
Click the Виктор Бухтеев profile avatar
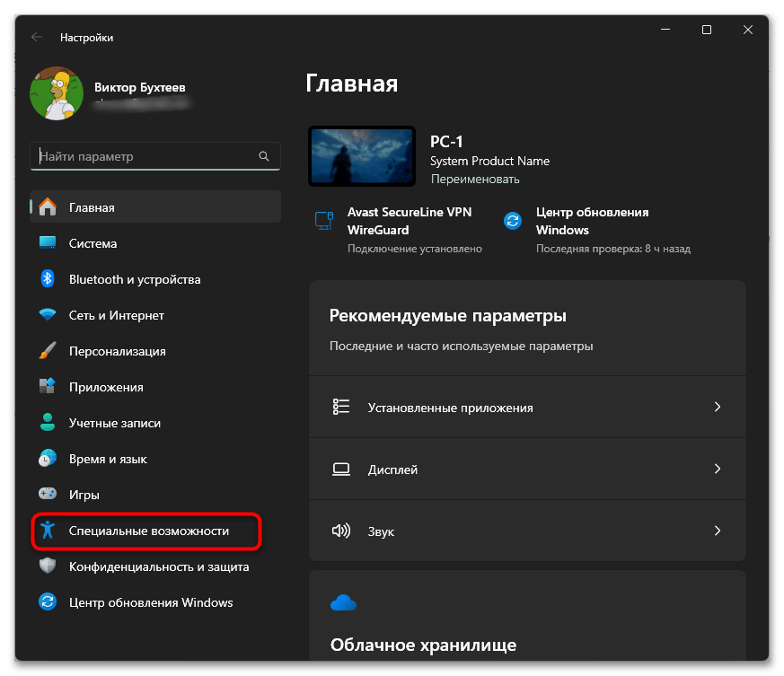56,92
